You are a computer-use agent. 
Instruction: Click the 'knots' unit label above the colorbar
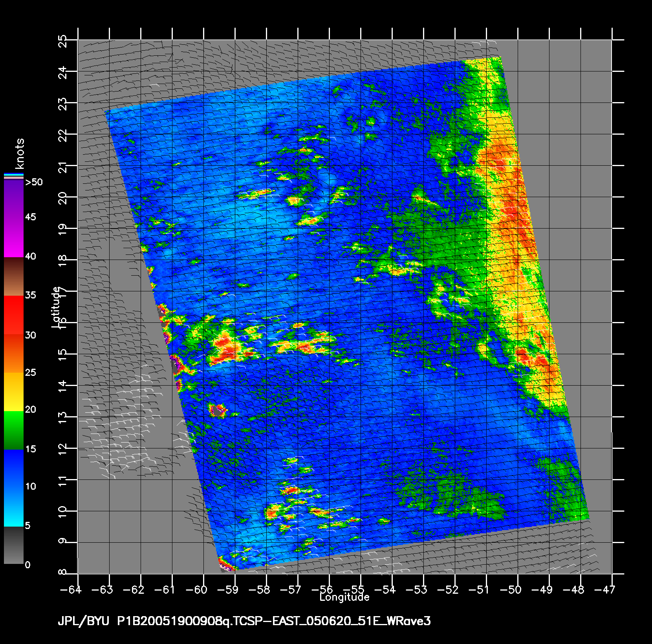[x=20, y=154]
